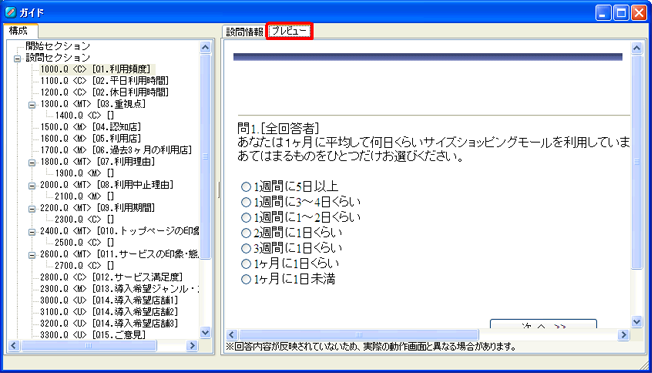Click tree panel vertical scrollbar thumb
This screenshot has height=373, width=652.
click(205, 156)
